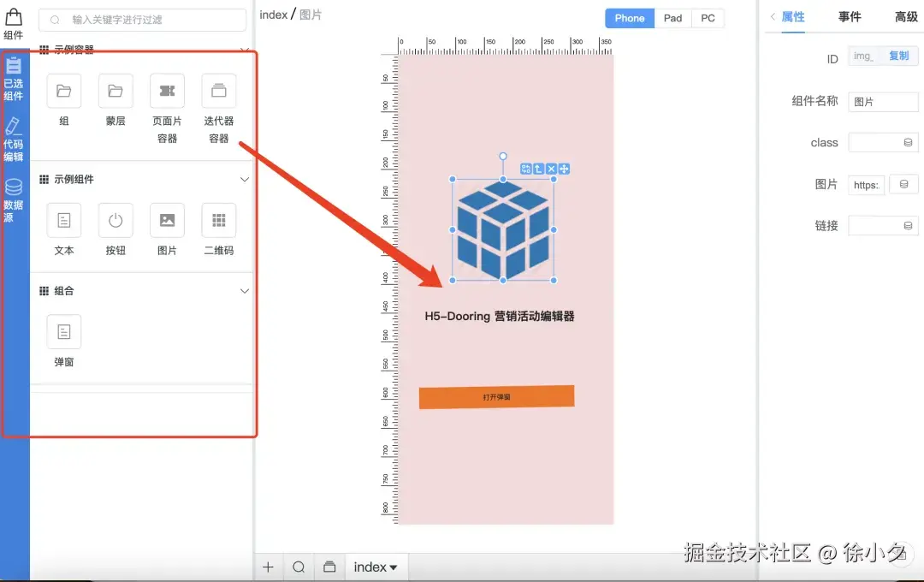The height and width of the screenshot is (582, 924).
Task: Switch preview to Phone mode
Action: coord(630,18)
